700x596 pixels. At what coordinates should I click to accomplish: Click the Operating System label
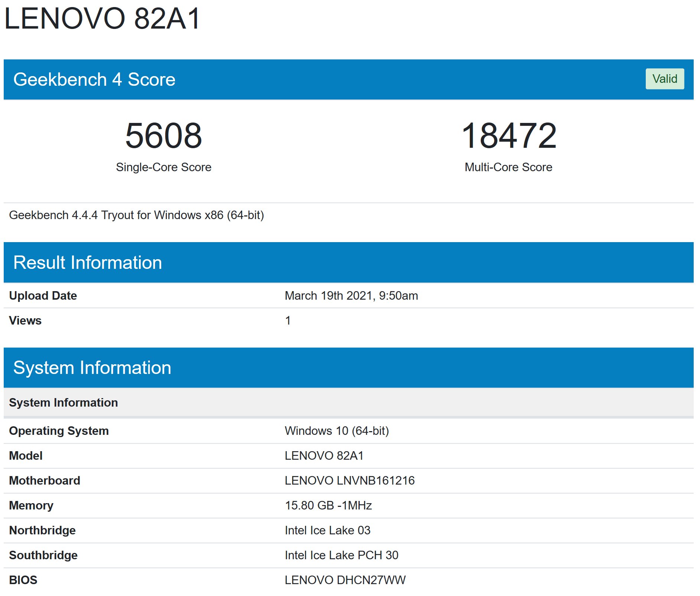(59, 431)
